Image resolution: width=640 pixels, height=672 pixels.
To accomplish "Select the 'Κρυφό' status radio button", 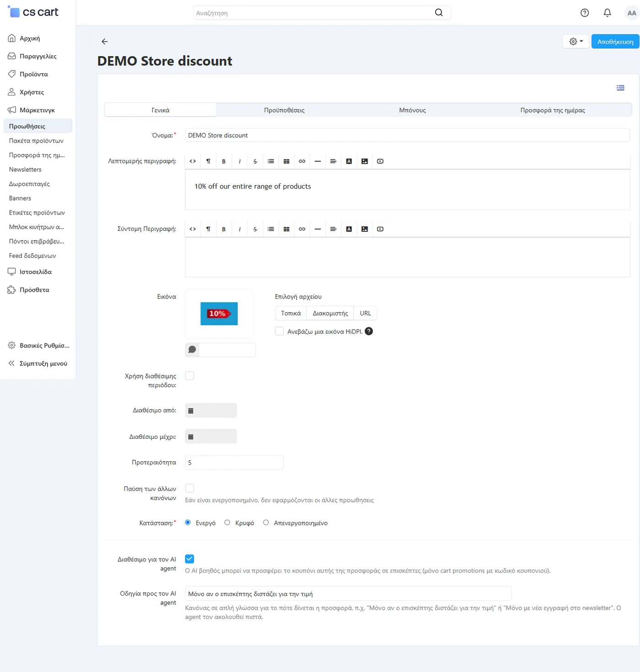I will click(x=227, y=523).
